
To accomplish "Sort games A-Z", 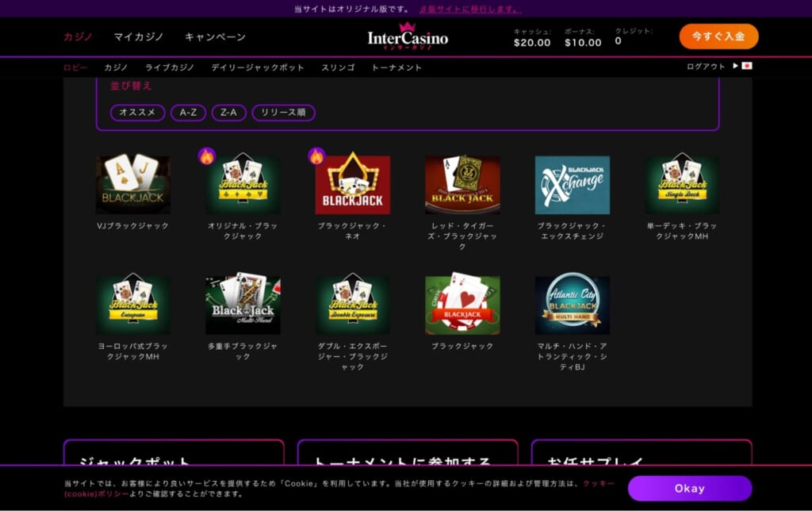I will coord(188,113).
